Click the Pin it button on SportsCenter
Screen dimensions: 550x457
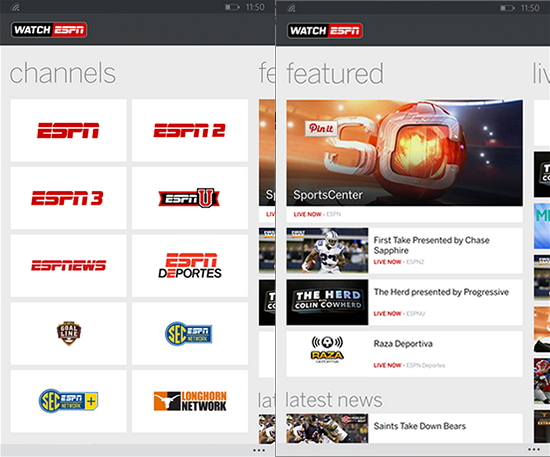pyautogui.click(x=321, y=128)
